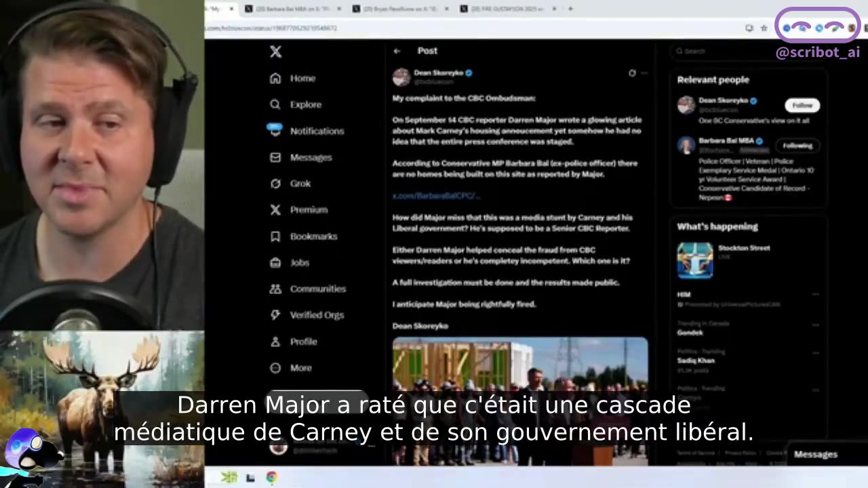Click the X Search field
This screenshot has height=488, width=868.
[747, 51]
